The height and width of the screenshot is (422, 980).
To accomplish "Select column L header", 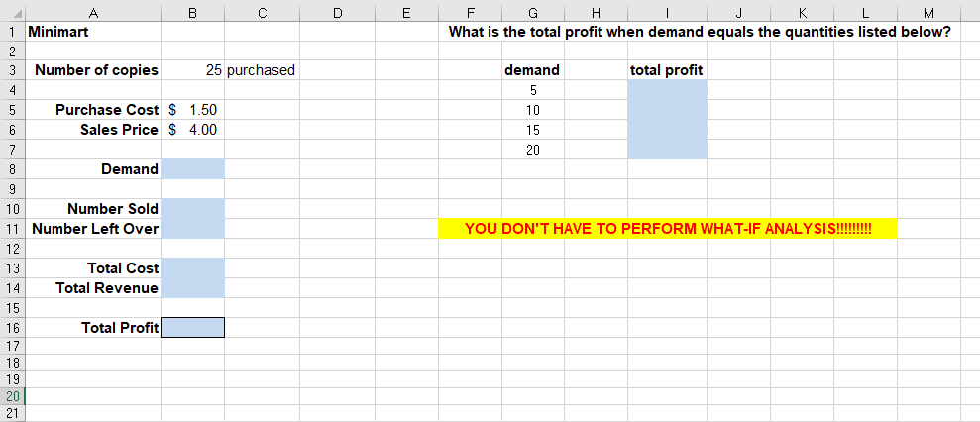I will pos(865,13).
